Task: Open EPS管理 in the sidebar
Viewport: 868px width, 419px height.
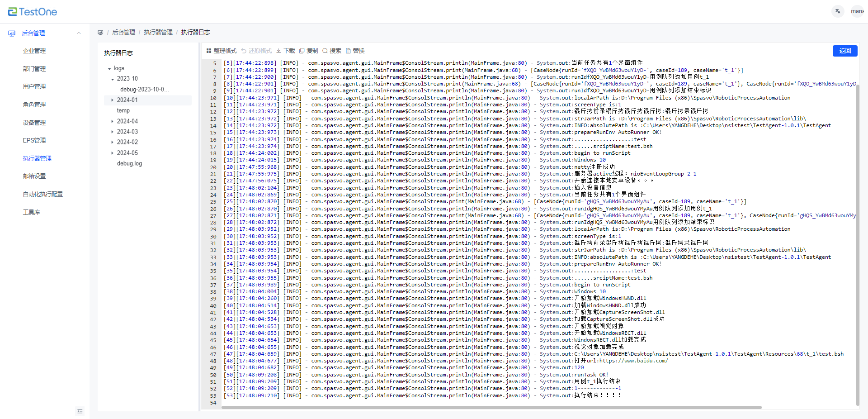Action: tap(34, 140)
